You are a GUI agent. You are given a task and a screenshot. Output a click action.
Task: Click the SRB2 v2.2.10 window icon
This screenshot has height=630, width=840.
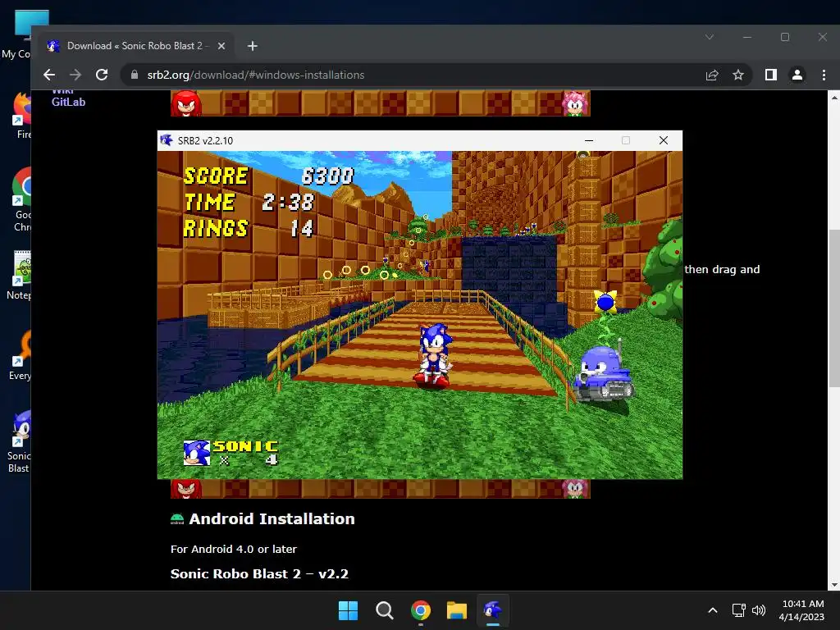(166, 140)
